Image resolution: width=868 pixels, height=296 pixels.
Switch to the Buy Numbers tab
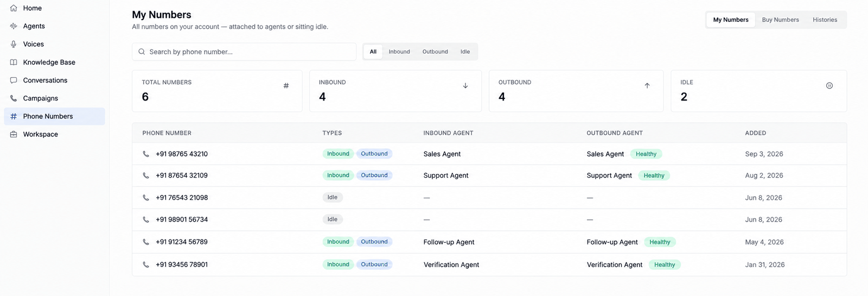780,20
